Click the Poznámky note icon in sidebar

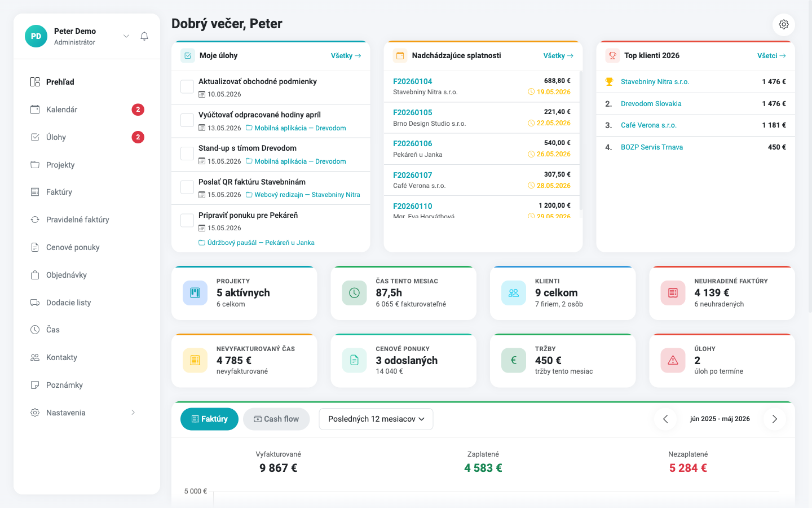click(x=35, y=385)
